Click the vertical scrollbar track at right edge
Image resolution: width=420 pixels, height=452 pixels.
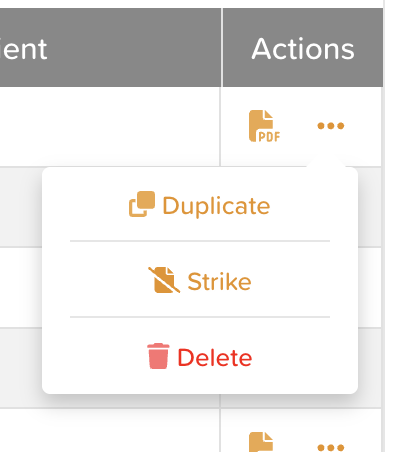(384, 226)
